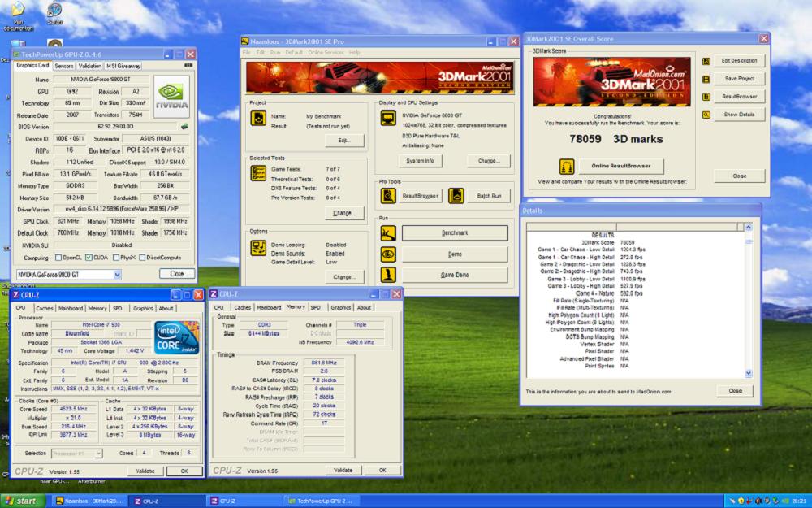The height and width of the screenshot is (508, 812).
Task: Open Caches tab in left CPU-Z window
Action: coord(44,308)
